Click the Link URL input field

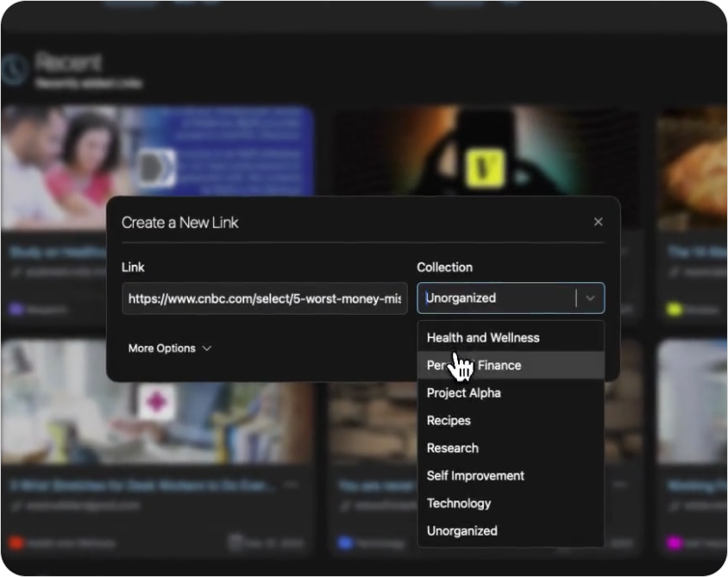point(264,298)
